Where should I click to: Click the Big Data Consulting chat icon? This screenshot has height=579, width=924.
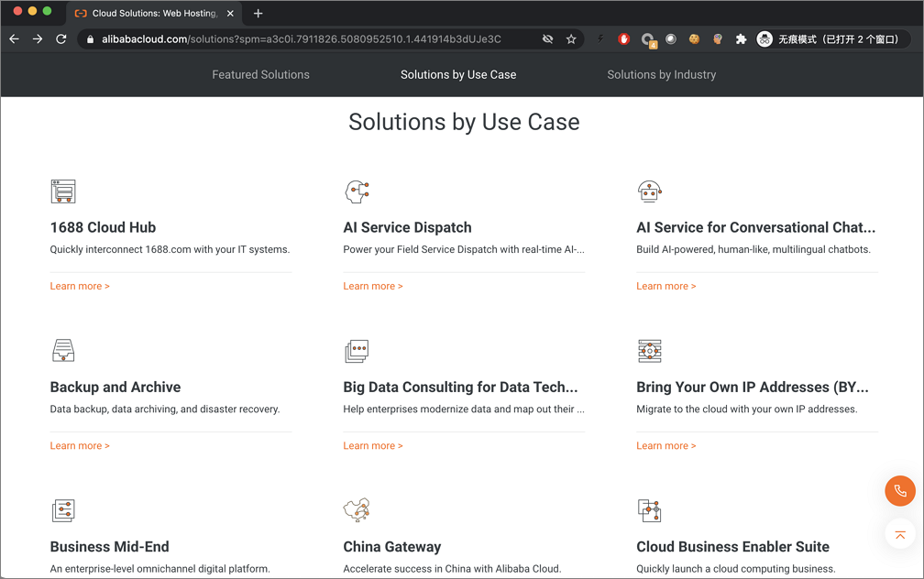357,351
